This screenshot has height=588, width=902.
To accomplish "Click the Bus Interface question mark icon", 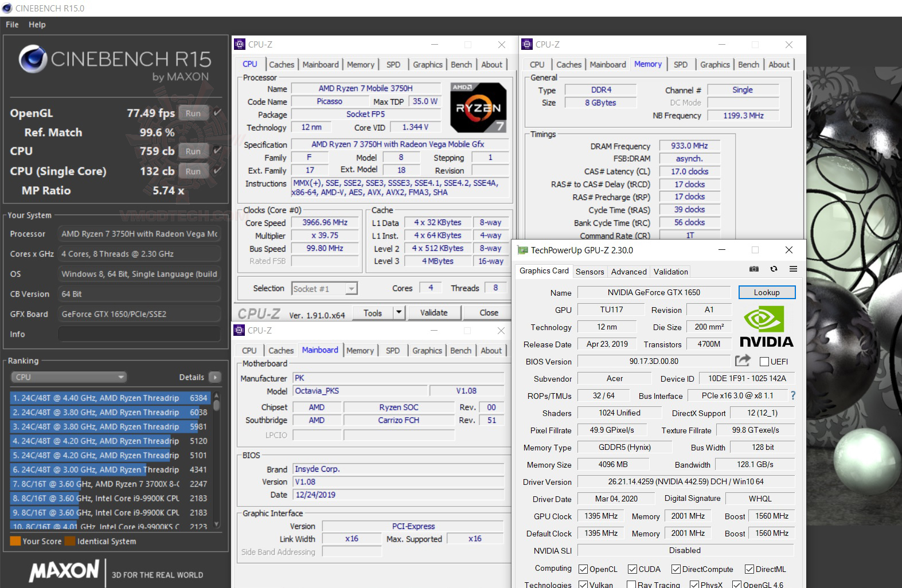I will pyautogui.click(x=792, y=395).
